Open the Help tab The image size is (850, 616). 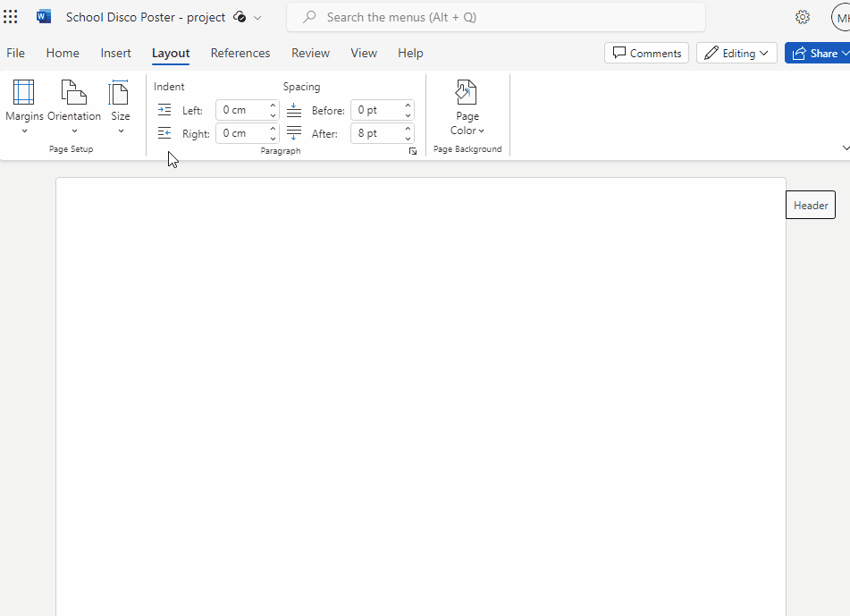click(x=410, y=53)
